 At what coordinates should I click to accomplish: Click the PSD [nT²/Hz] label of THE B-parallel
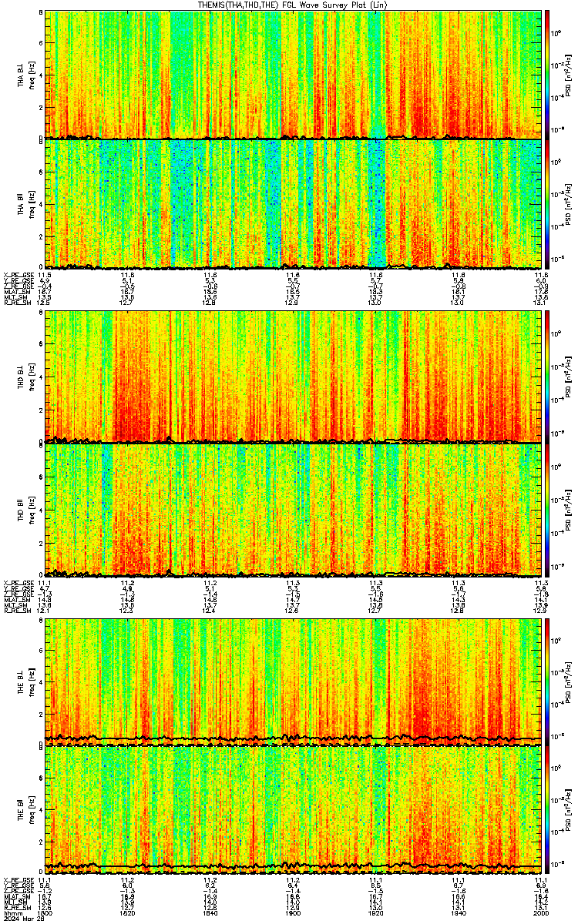[568, 811]
